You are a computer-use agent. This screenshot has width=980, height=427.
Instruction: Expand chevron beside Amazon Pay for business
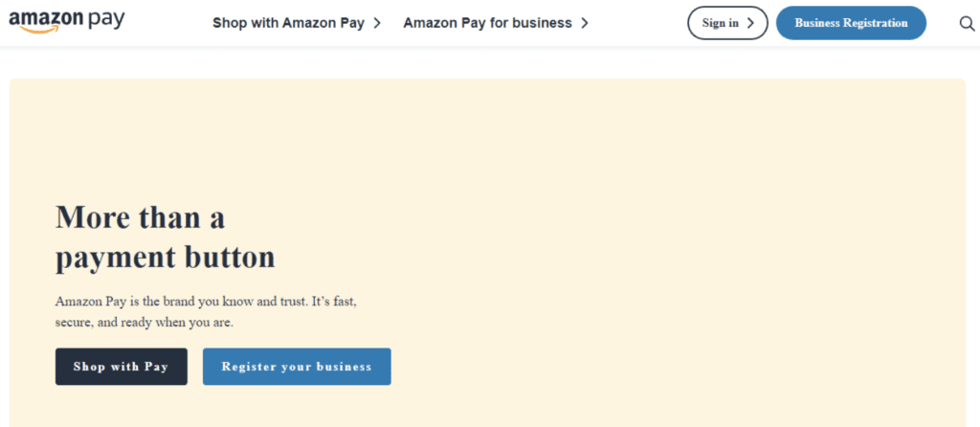pyautogui.click(x=585, y=23)
